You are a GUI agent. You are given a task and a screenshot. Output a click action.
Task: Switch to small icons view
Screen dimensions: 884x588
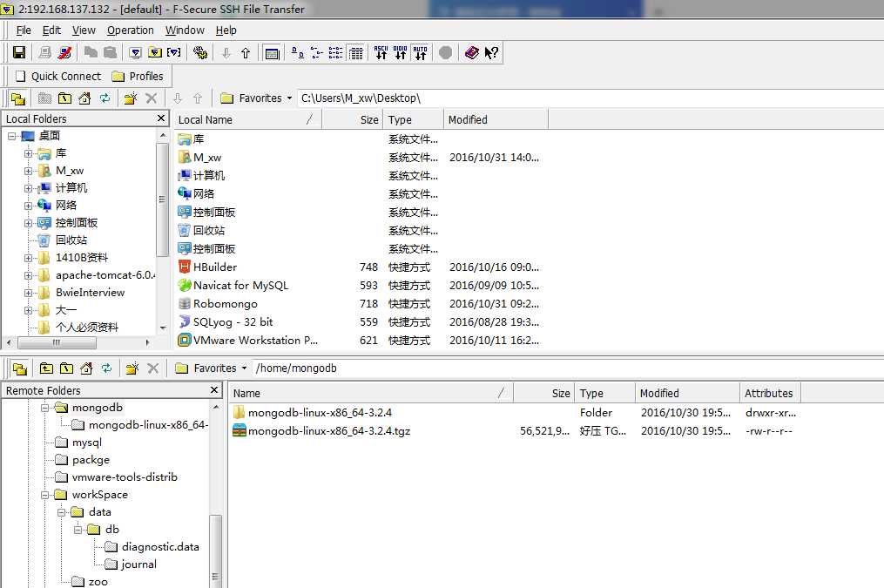point(317,52)
